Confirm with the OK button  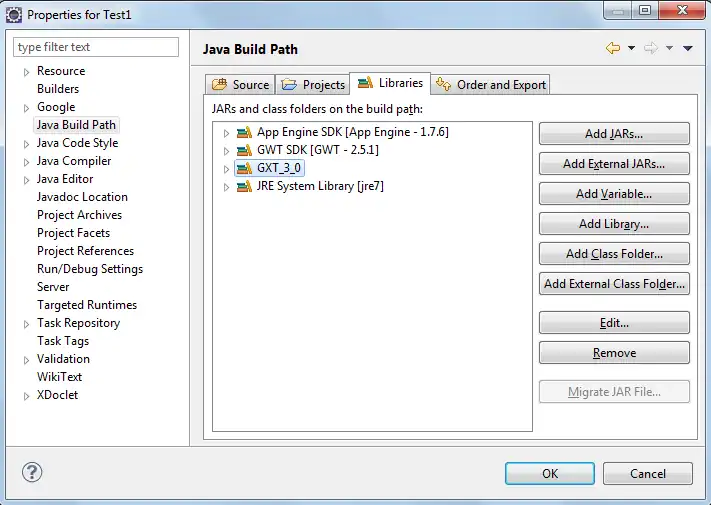pyautogui.click(x=549, y=473)
